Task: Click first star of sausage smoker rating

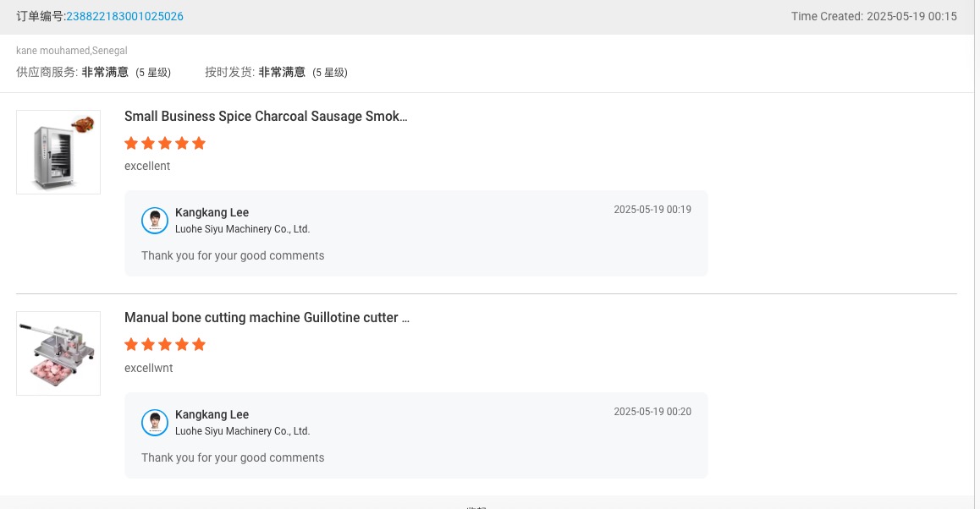Action: tap(131, 144)
